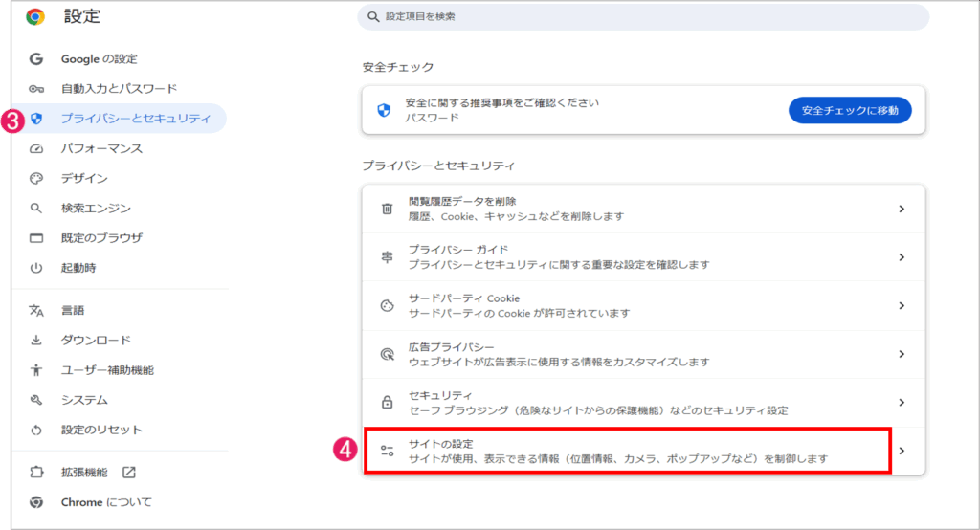The height and width of the screenshot is (530, 980).
Task: Click the download icon beside ダウンロード
Action: pos(37,341)
